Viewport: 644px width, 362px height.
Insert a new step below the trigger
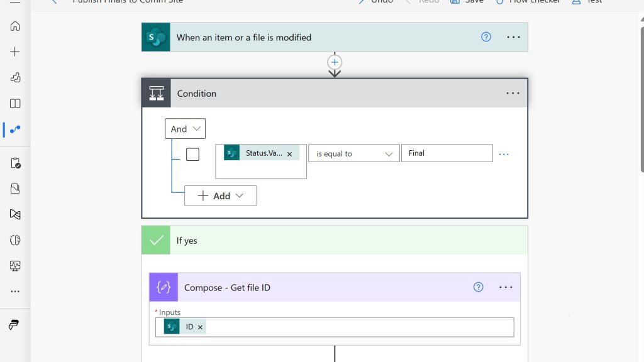tap(335, 62)
